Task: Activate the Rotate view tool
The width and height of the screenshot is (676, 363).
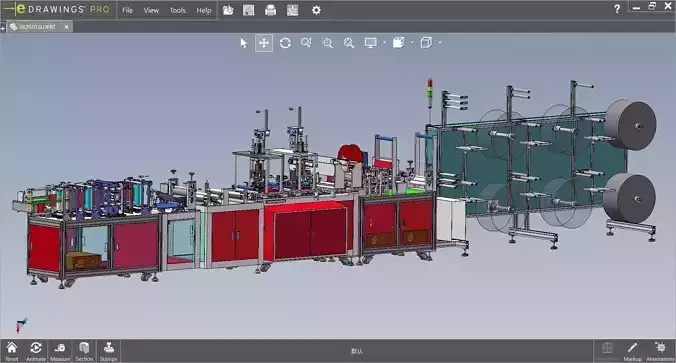Action: click(x=285, y=43)
